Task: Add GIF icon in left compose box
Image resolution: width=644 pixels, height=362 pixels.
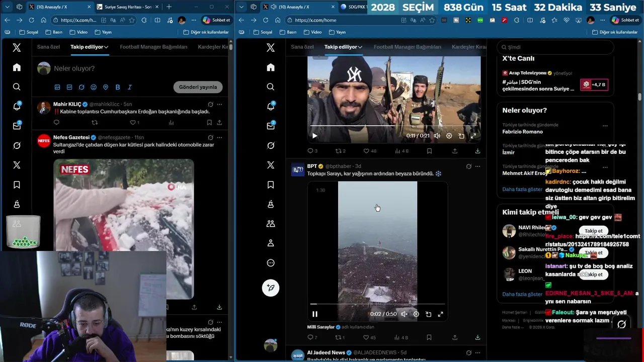Action: [69, 87]
